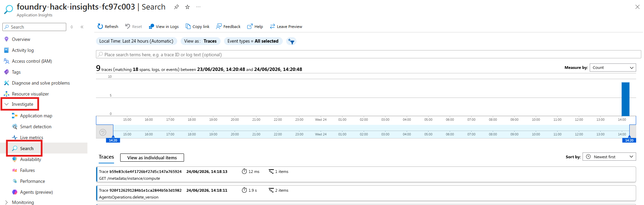This screenshot has width=644, height=205.
Task: Click the right 14:20 range slider handle
Action: coord(629,140)
